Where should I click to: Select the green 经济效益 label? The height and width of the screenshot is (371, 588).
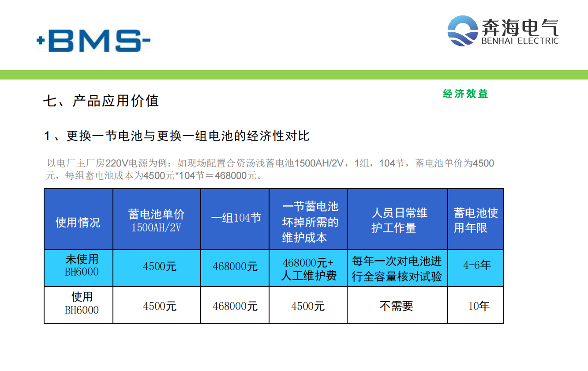tap(465, 94)
